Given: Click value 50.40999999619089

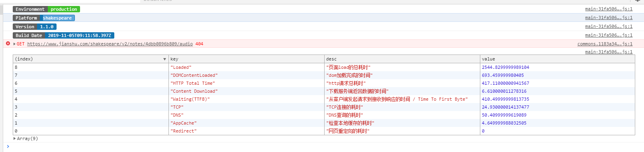Looking at the screenshot, I should pyautogui.click(x=504, y=115).
